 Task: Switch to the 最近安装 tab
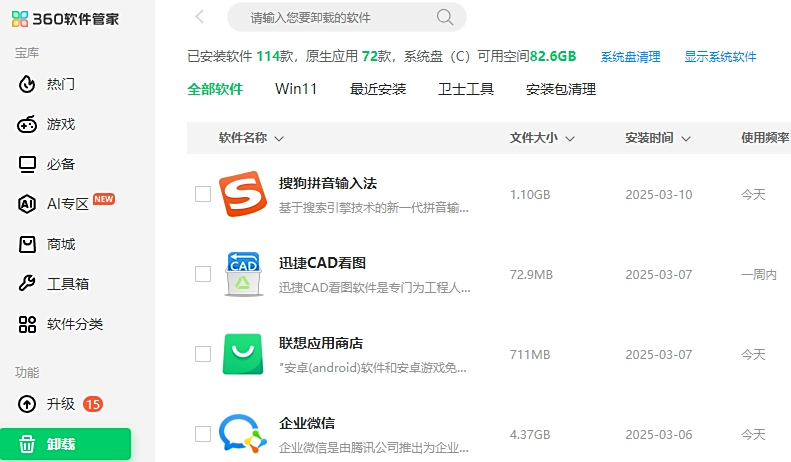[378, 89]
